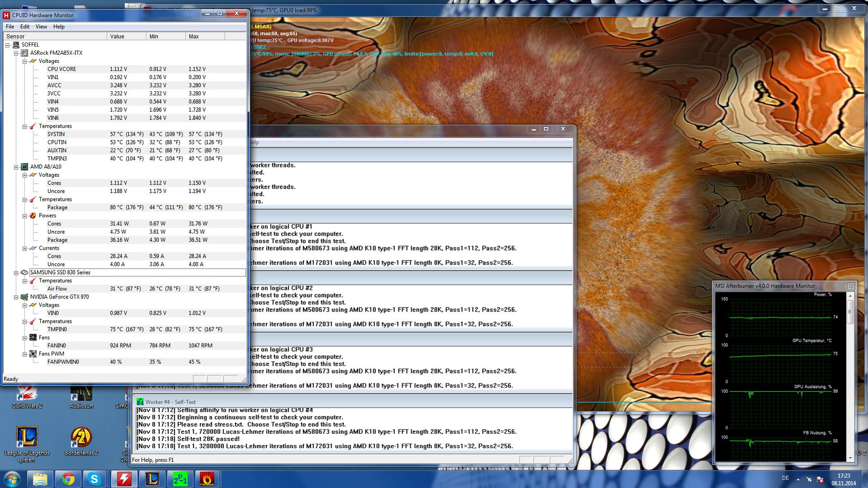
Task: Collapse the Fans PWM group
Action: pos(25,354)
